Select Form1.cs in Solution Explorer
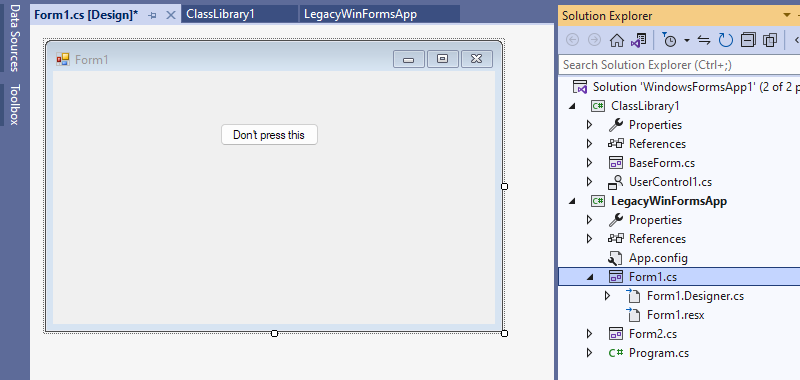The image size is (800, 380). (x=653, y=277)
